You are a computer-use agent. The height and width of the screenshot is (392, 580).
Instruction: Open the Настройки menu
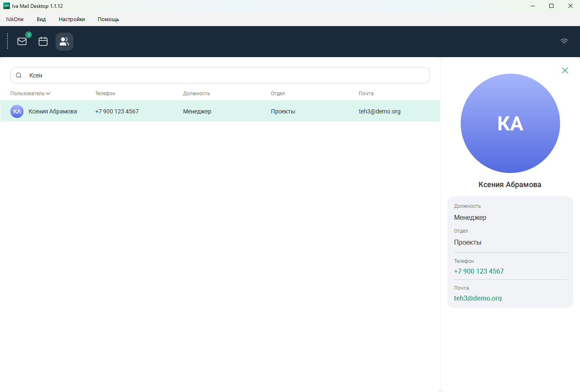[72, 19]
